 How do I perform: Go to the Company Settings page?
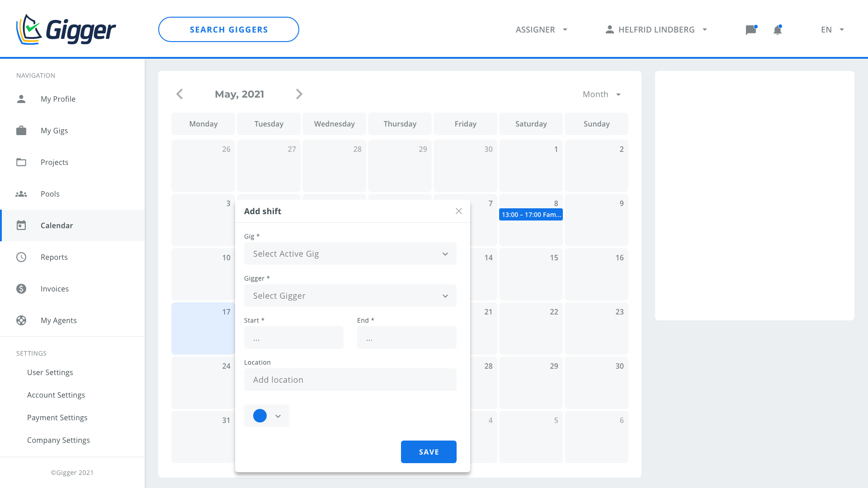[x=58, y=440]
